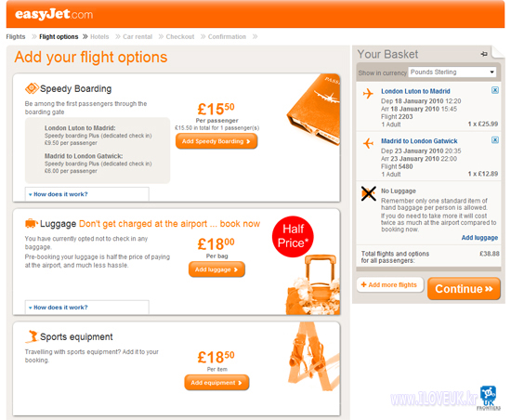This screenshot has height=420, width=511.
Task: Click the Add equipment button
Action: [216, 383]
